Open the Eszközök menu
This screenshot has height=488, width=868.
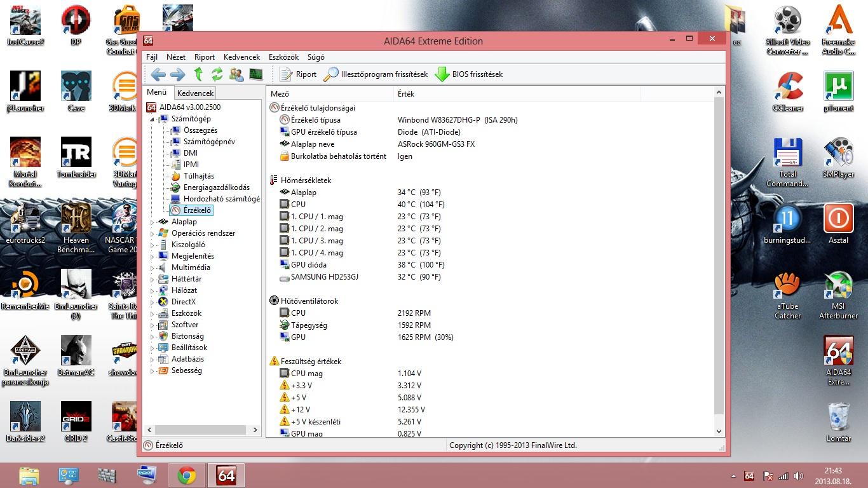pyautogui.click(x=283, y=57)
